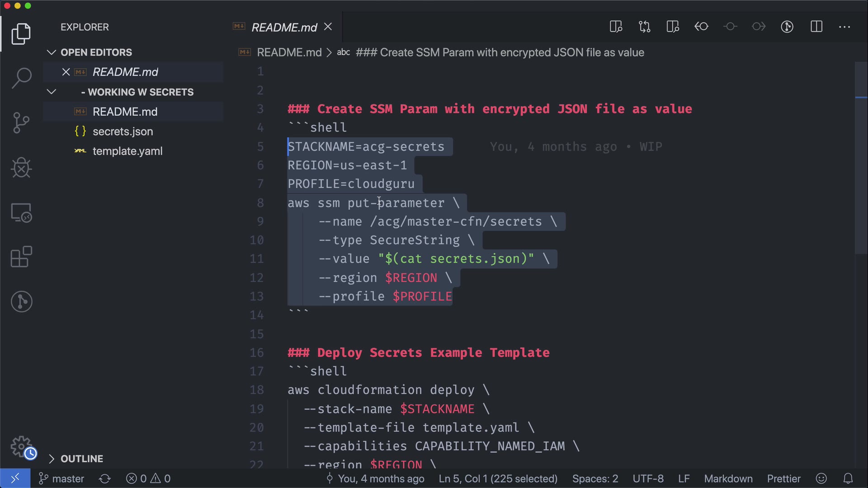Image resolution: width=868 pixels, height=488 pixels.
Task: Open the Extensions view
Action: (21, 257)
